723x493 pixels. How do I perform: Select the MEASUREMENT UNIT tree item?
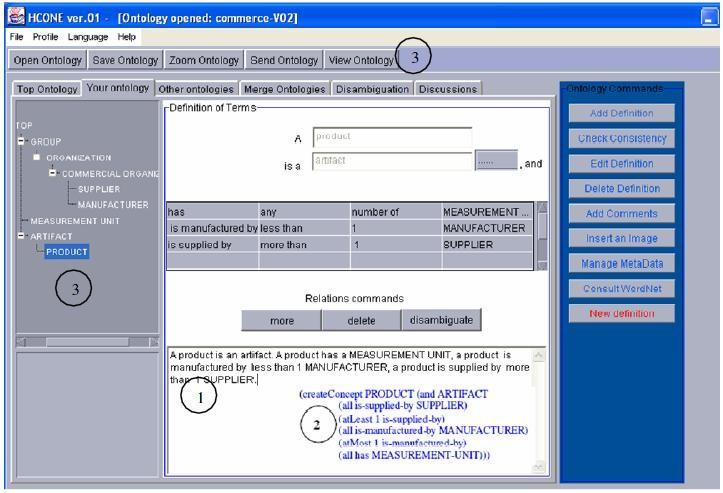tap(75, 221)
